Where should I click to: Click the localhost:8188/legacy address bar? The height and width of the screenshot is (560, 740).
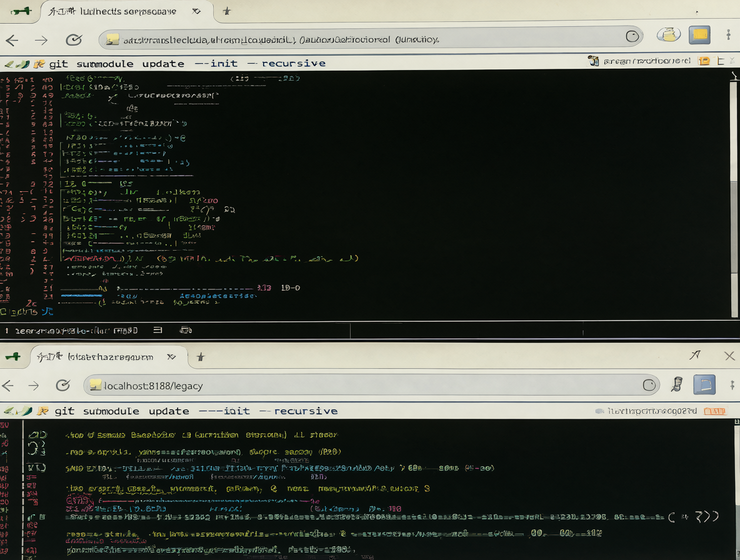pos(371,386)
